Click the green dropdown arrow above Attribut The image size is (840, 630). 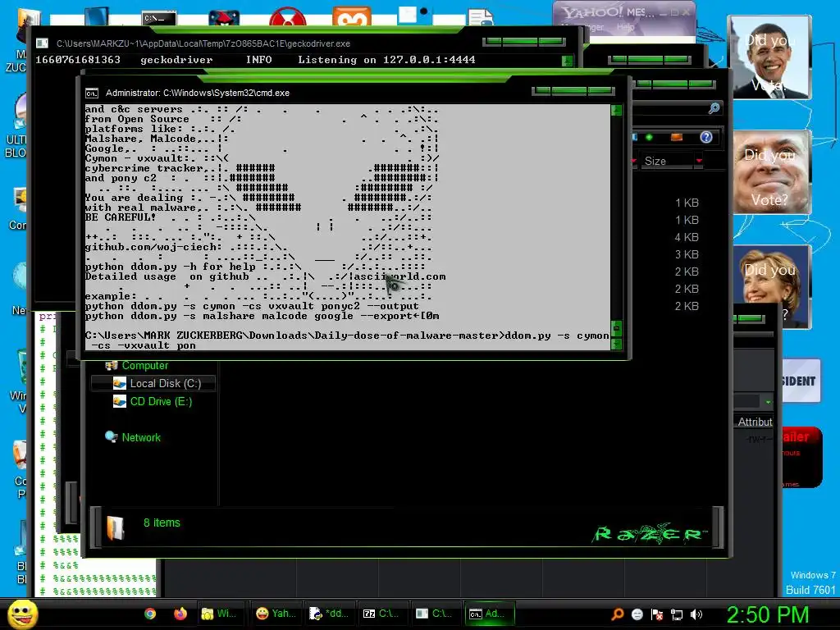768,402
